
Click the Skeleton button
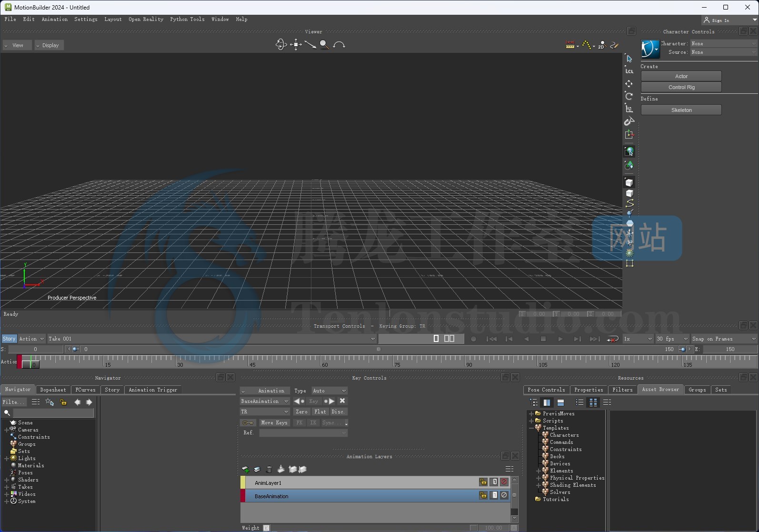coord(681,110)
